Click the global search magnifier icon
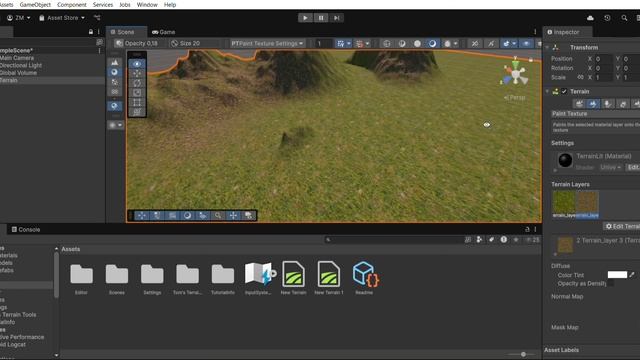The image size is (640, 360). [x=624, y=18]
